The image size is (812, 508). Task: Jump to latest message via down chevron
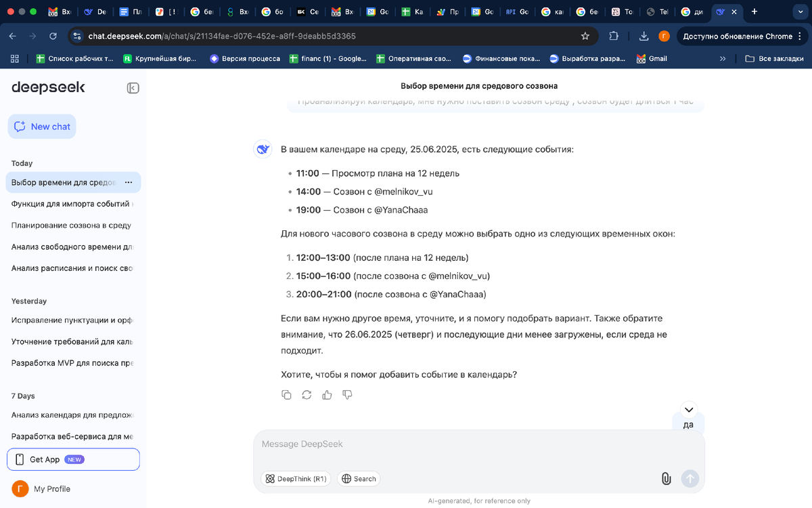pyautogui.click(x=689, y=410)
